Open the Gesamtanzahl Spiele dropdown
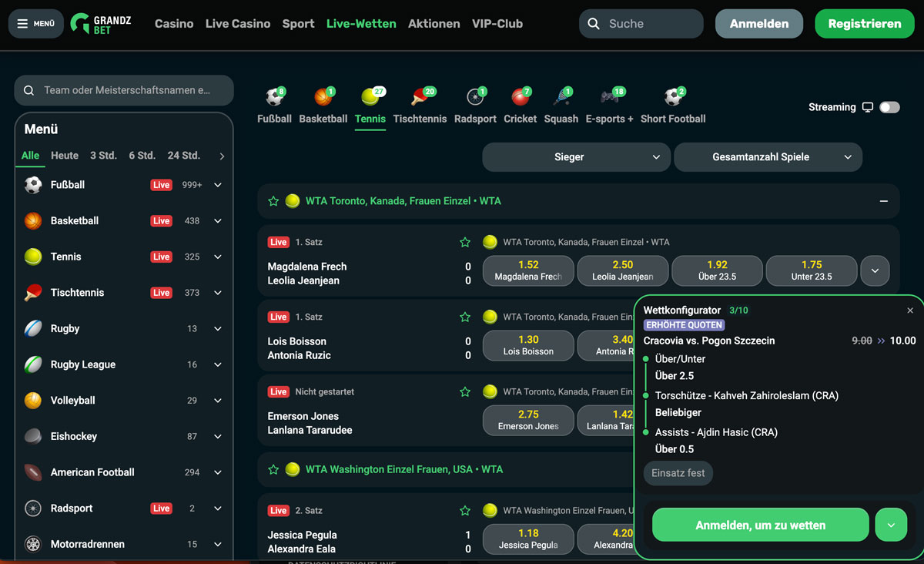 tap(768, 157)
